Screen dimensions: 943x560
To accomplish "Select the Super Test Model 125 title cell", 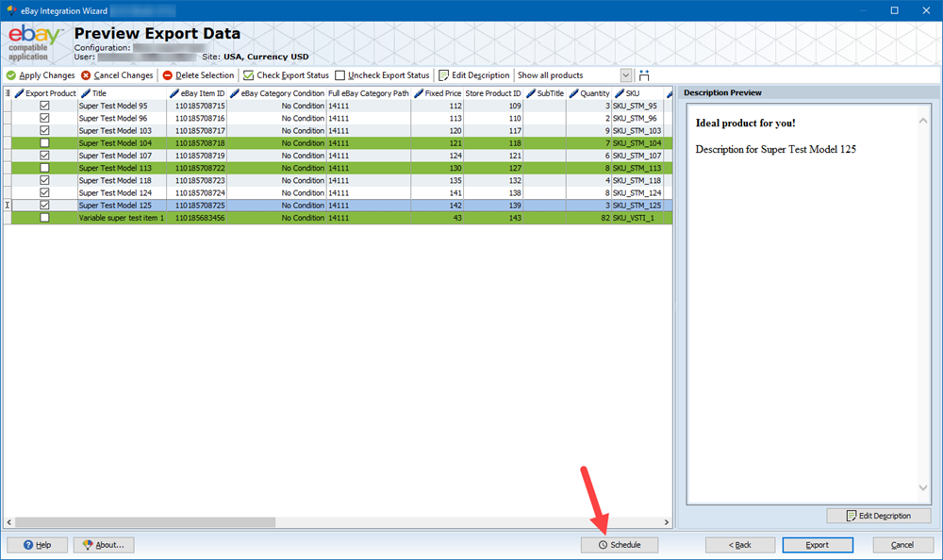I will coord(122,206).
